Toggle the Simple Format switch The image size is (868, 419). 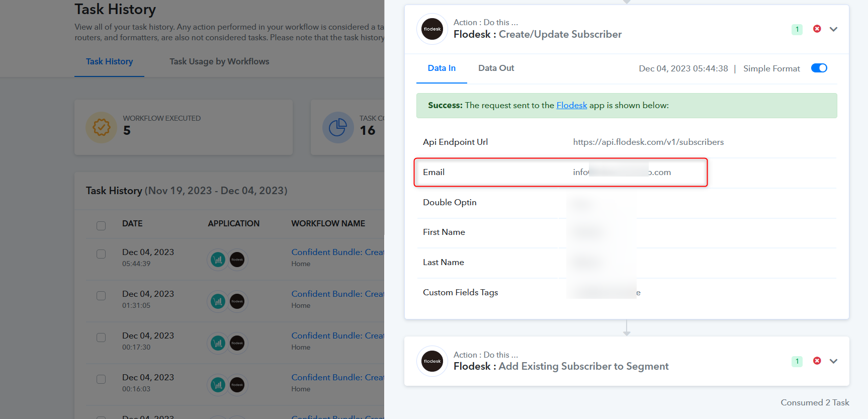click(x=819, y=68)
